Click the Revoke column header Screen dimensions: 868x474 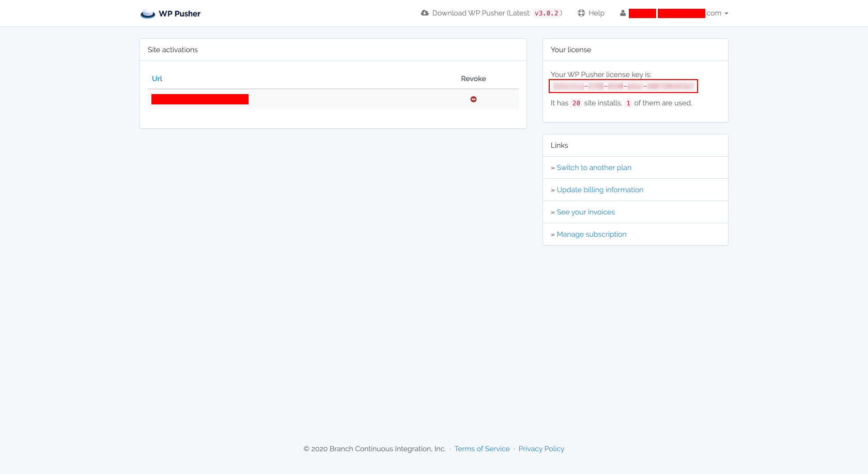pos(473,79)
